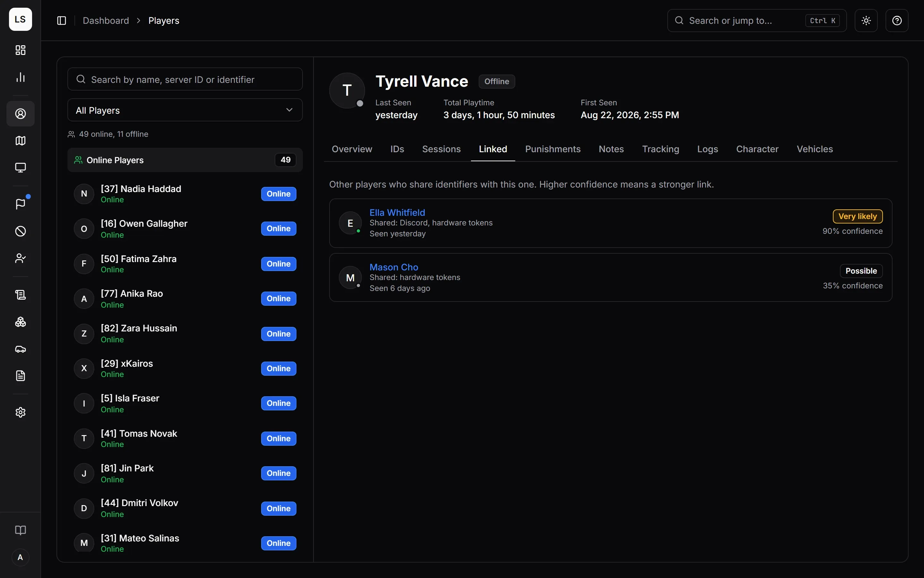Open the dashboard grid icon in sidebar

click(20, 50)
